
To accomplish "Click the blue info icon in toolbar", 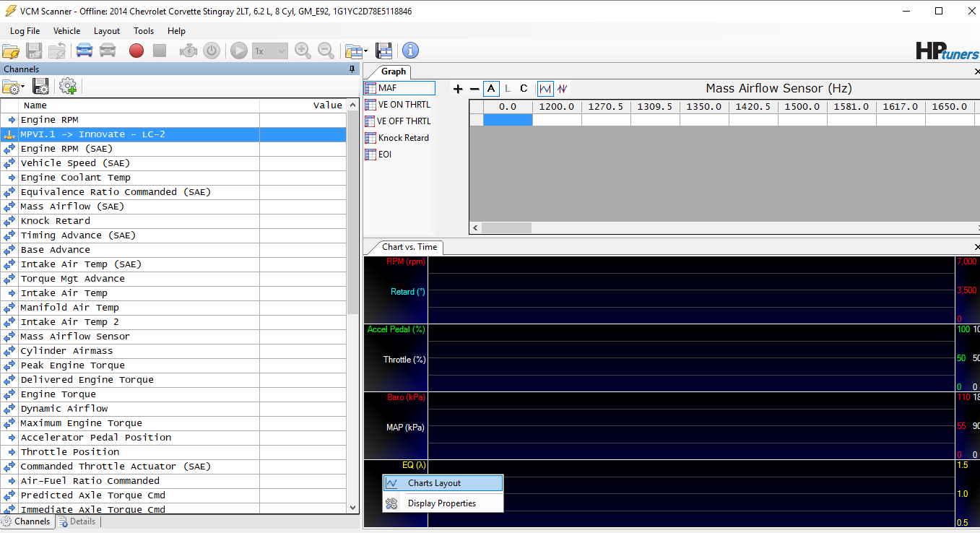I will click(410, 51).
